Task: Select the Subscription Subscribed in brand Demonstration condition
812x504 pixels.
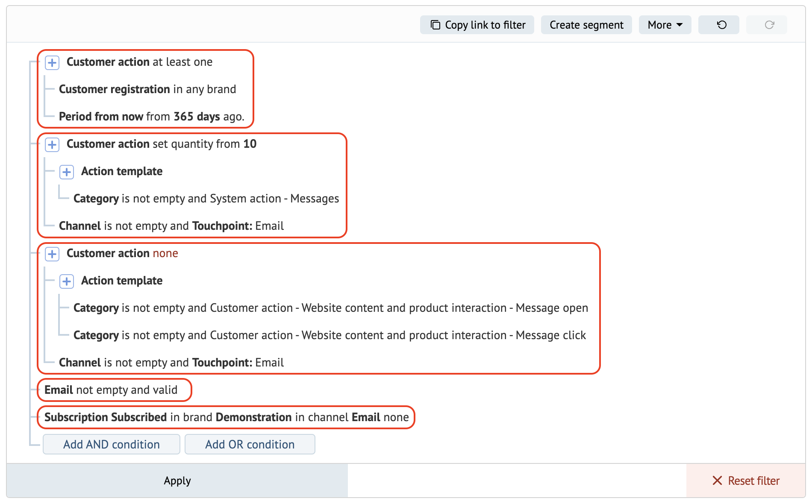Action: point(227,417)
